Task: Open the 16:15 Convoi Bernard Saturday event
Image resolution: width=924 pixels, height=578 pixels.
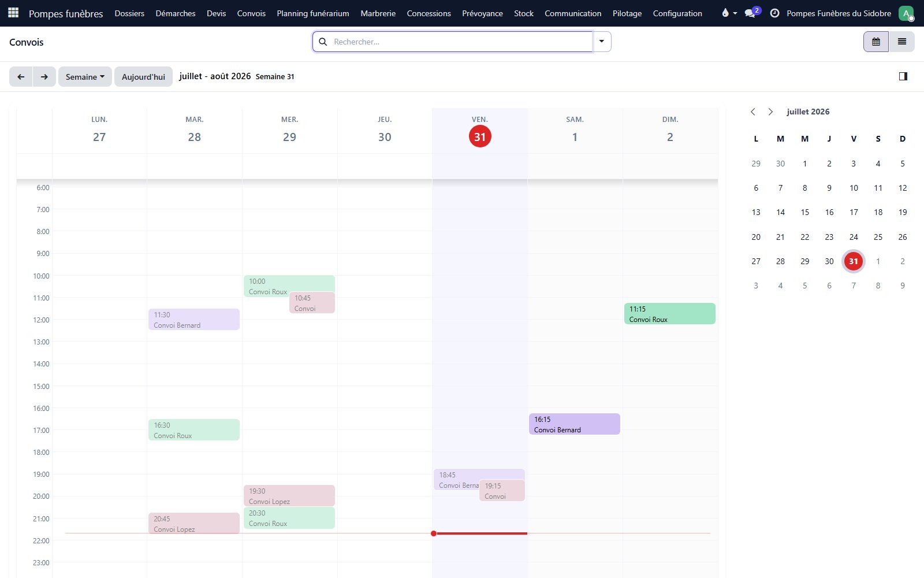Action: coord(575,424)
